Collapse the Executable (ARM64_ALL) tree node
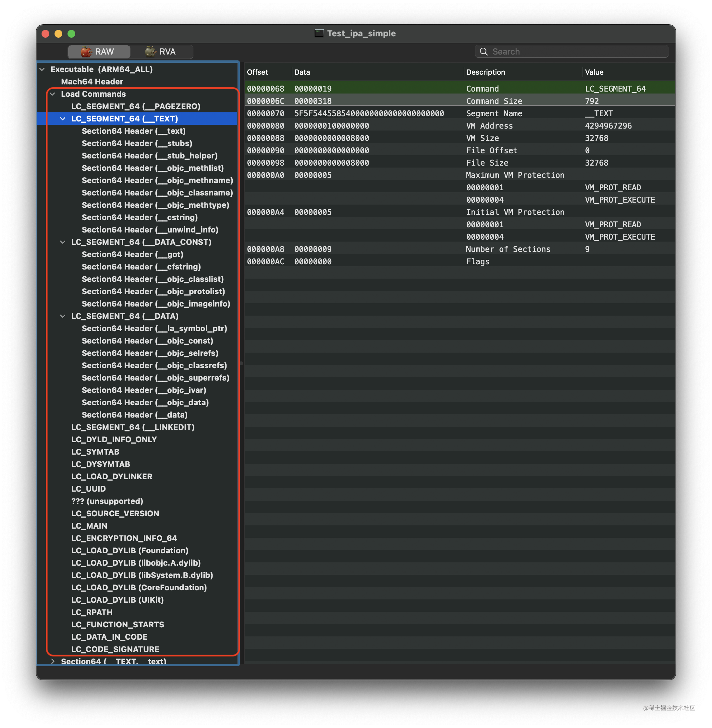Screen dimensions: 712x728 pyautogui.click(x=42, y=69)
